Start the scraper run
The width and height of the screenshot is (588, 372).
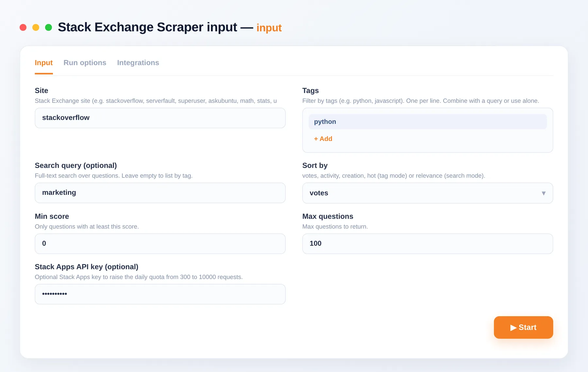tap(523, 327)
